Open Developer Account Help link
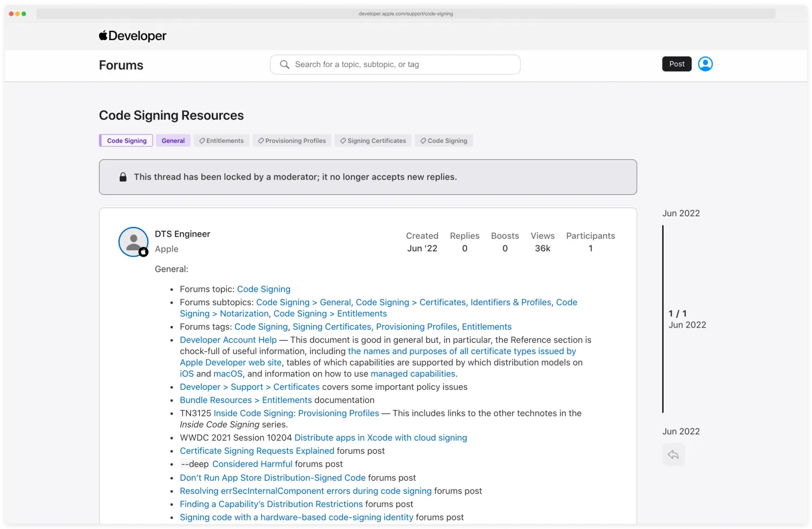This screenshot has height=529, width=812. click(228, 339)
